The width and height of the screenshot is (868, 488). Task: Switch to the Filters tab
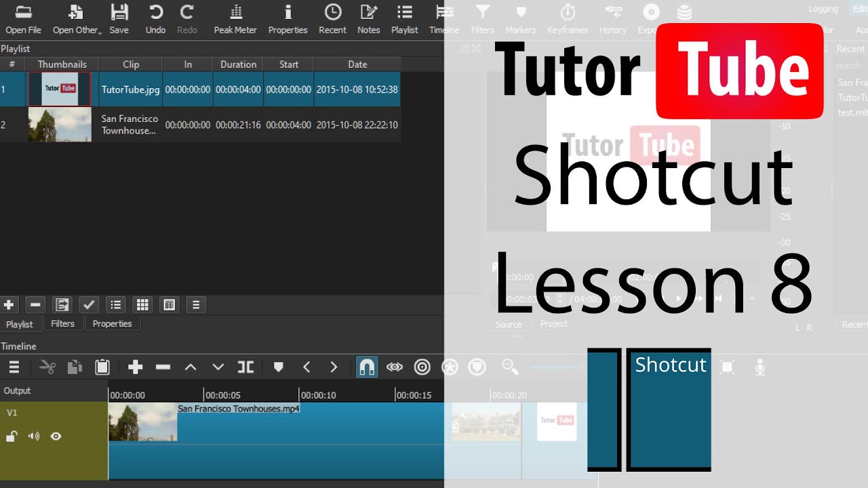click(63, 324)
